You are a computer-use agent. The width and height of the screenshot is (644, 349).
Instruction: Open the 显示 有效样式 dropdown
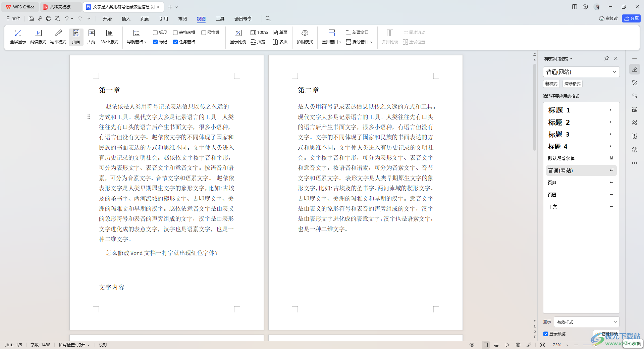tap(586, 322)
